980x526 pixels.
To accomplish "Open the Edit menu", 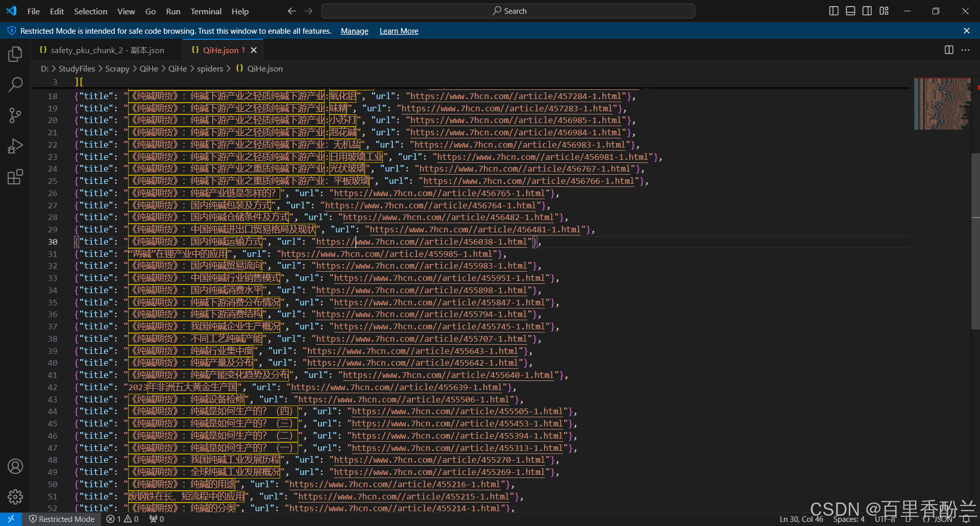I will [x=57, y=11].
